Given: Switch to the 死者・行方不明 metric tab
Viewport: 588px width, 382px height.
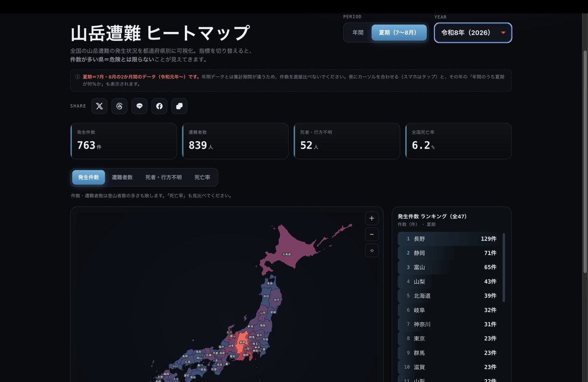Looking at the screenshot, I should coord(164,177).
